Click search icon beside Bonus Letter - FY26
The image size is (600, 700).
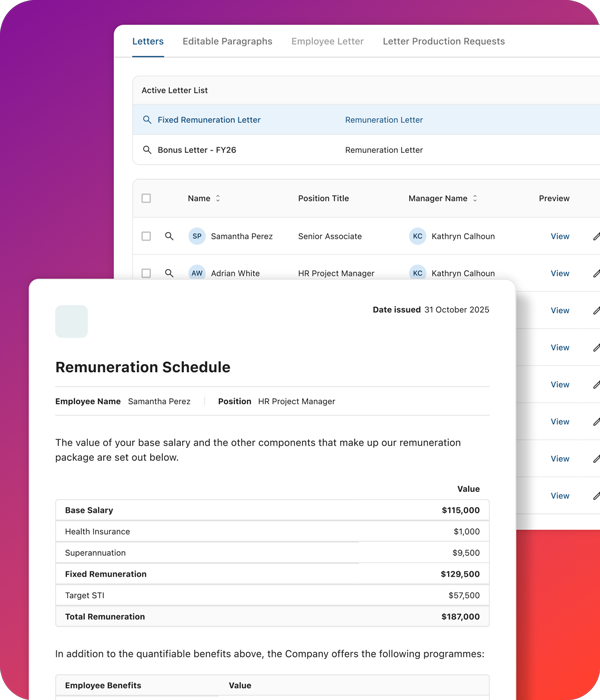[147, 150]
